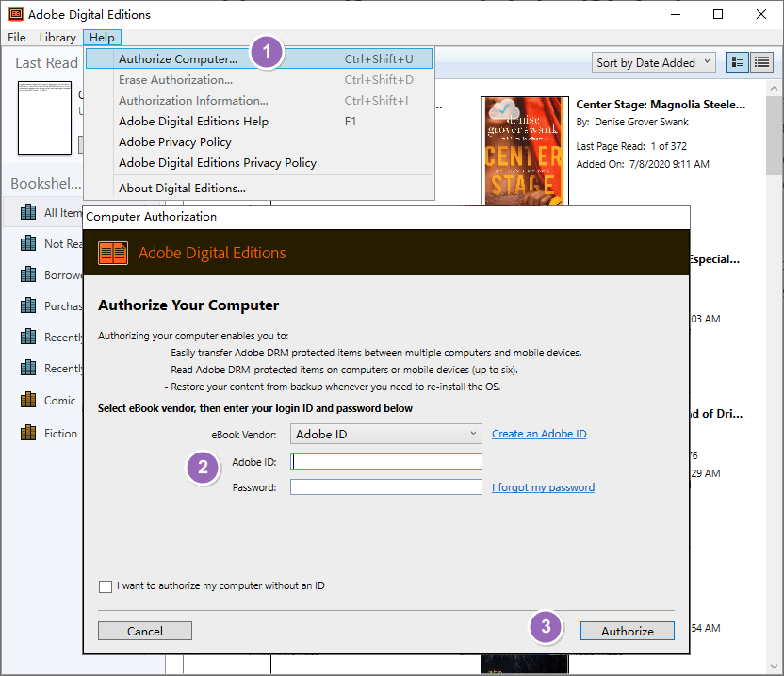Open the Create an Adobe ID link
This screenshot has height=676, width=784.
[x=539, y=435]
